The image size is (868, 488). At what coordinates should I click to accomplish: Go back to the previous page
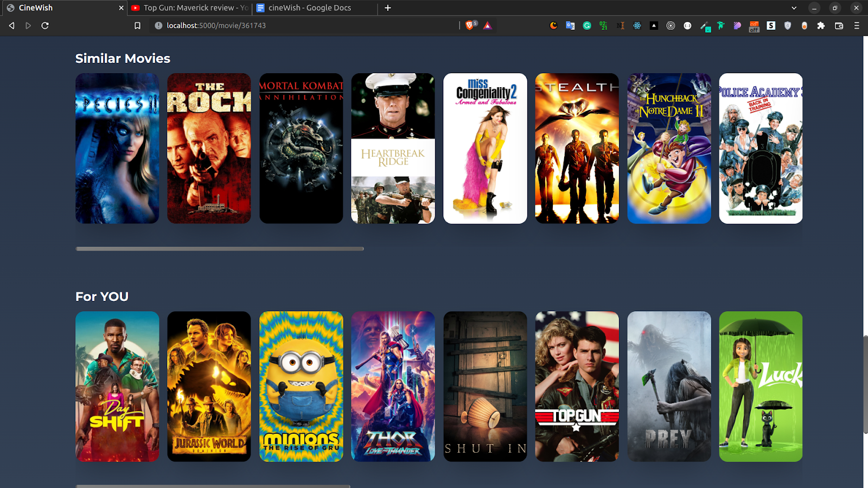click(11, 25)
